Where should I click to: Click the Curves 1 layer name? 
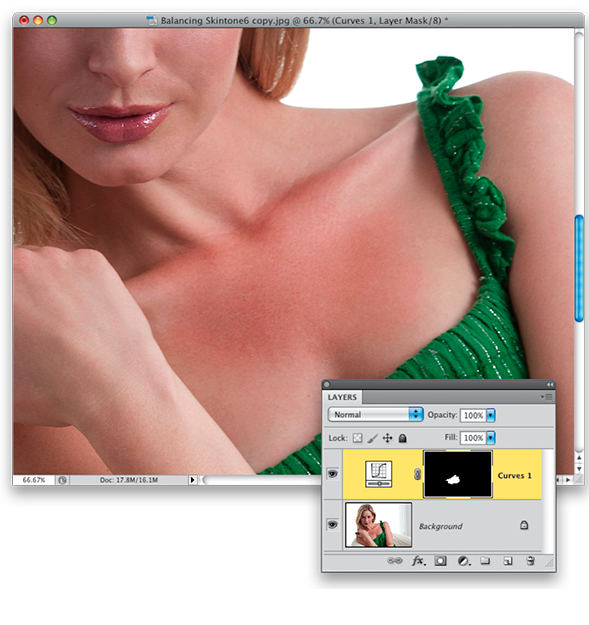coord(514,475)
